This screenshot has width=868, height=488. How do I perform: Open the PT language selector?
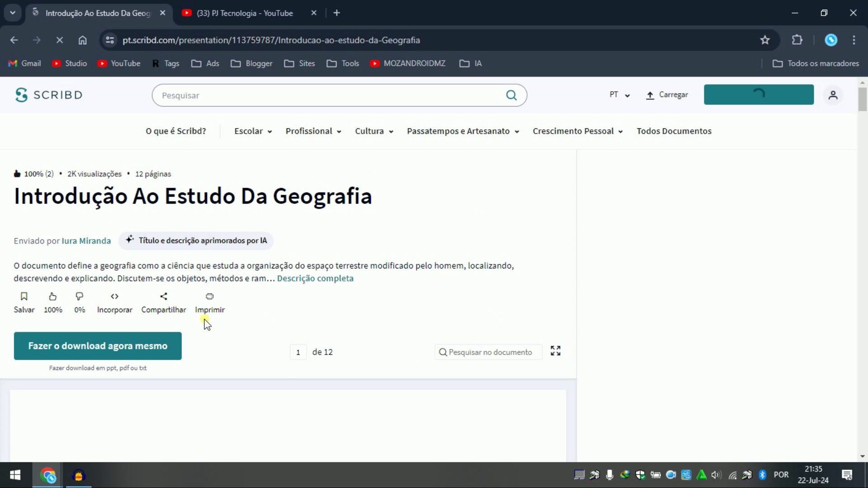(618, 95)
